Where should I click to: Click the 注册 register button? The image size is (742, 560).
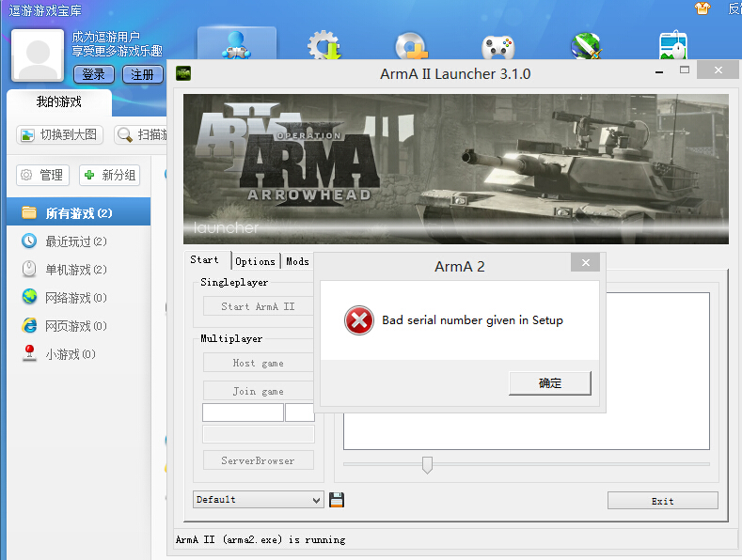(142, 74)
